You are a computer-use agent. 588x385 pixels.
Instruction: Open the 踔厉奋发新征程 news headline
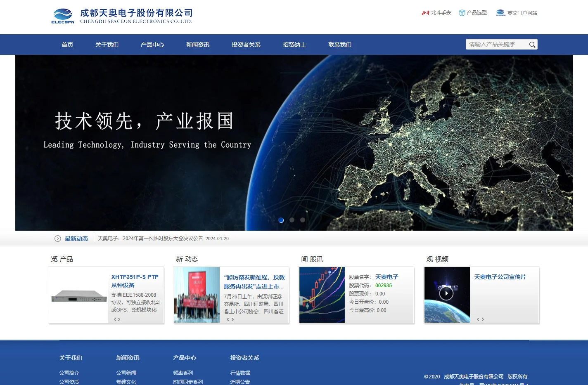click(x=254, y=282)
